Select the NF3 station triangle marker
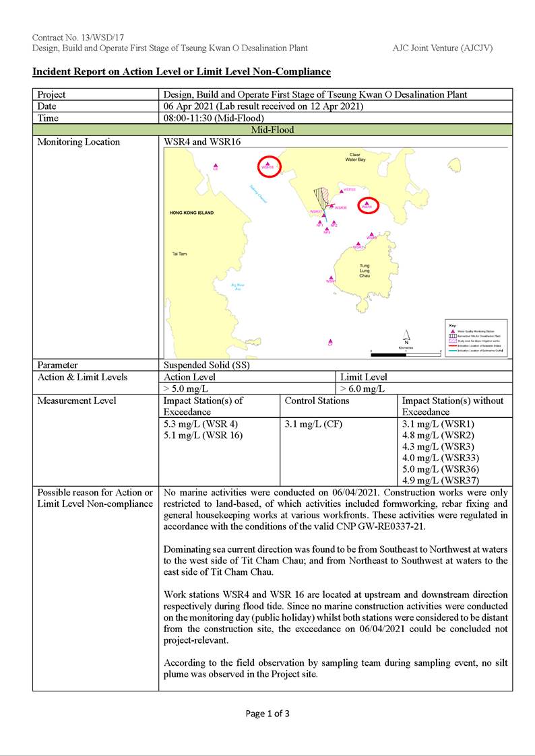 click(327, 228)
